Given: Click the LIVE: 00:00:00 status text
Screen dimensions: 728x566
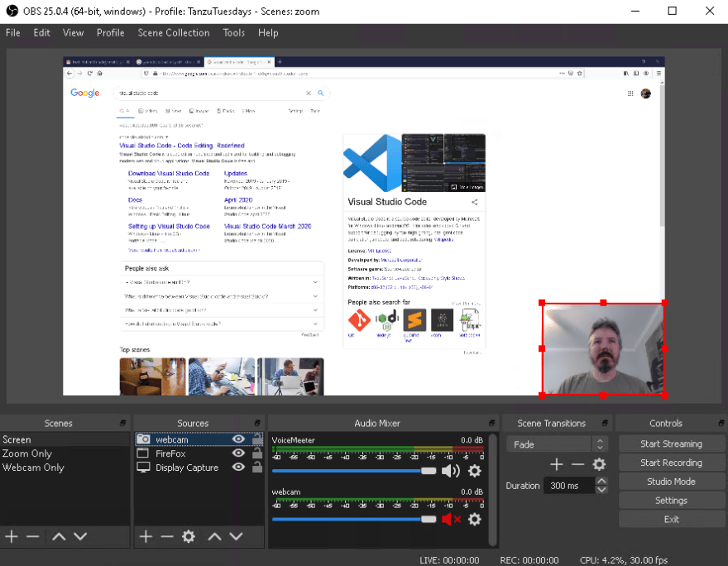Looking at the screenshot, I should pyautogui.click(x=449, y=560).
